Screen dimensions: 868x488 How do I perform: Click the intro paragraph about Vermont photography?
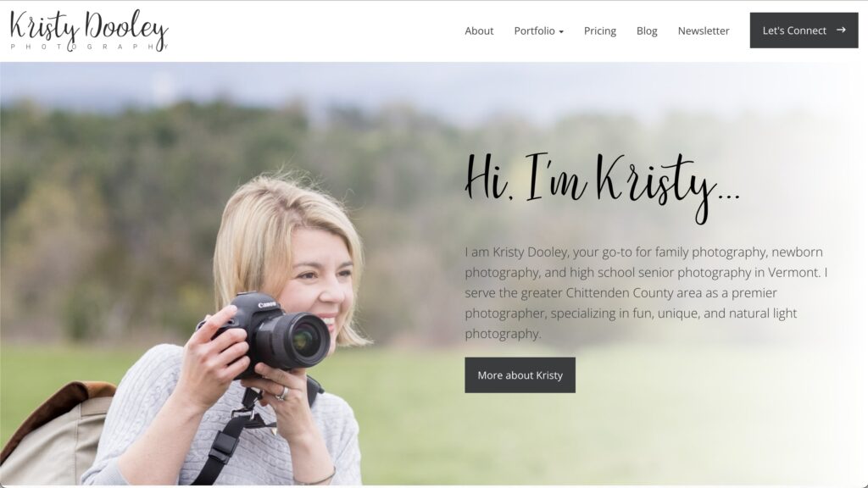646,292
